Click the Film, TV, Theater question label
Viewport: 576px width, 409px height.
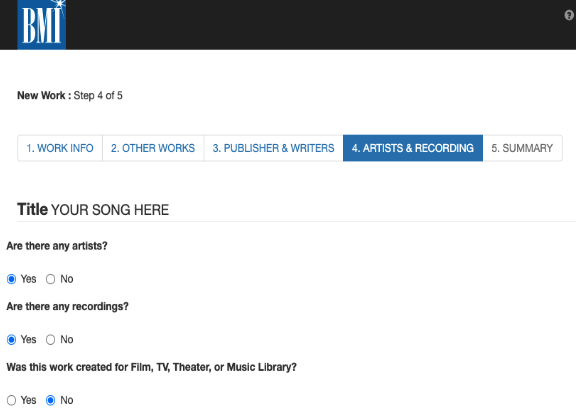tap(151, 367)
